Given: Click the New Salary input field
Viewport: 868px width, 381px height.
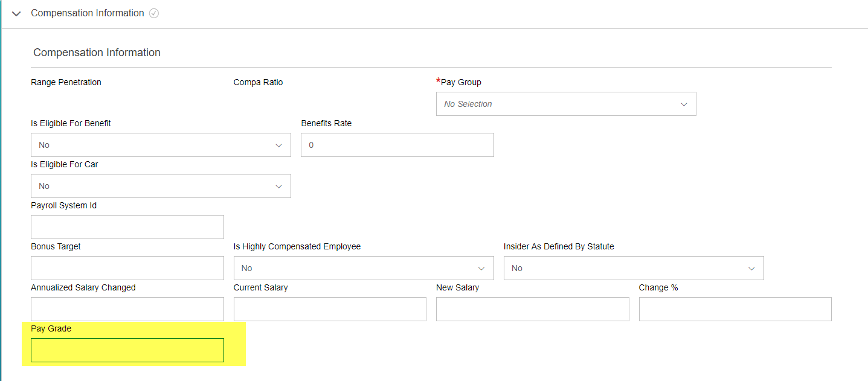Looking at the screenshot, I should [x=533, y=309].
